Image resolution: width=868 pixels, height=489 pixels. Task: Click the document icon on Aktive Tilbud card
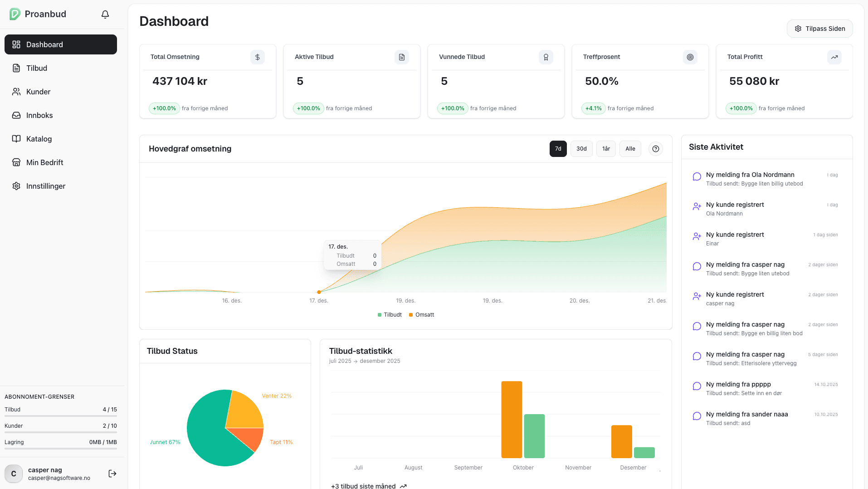(401, 57)
